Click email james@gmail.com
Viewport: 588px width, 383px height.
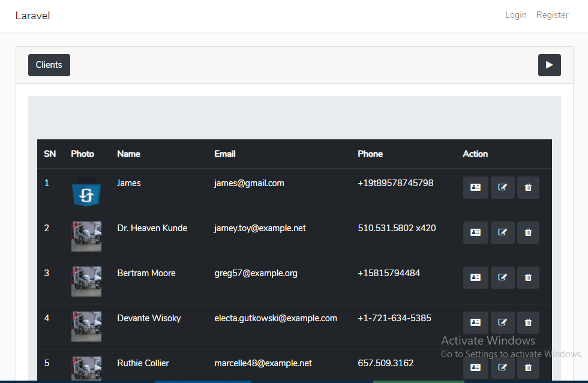pos(249,183)
